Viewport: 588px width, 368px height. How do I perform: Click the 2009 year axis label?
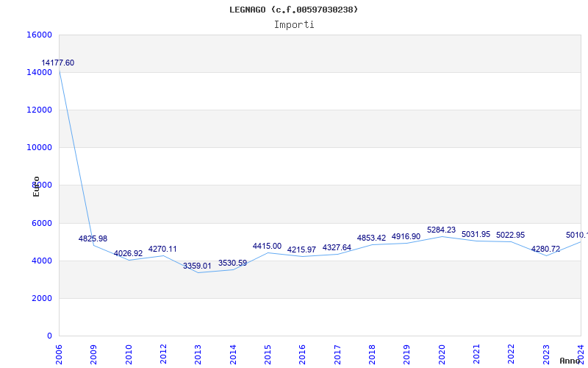pyautogui.click(x=94, y=355)
